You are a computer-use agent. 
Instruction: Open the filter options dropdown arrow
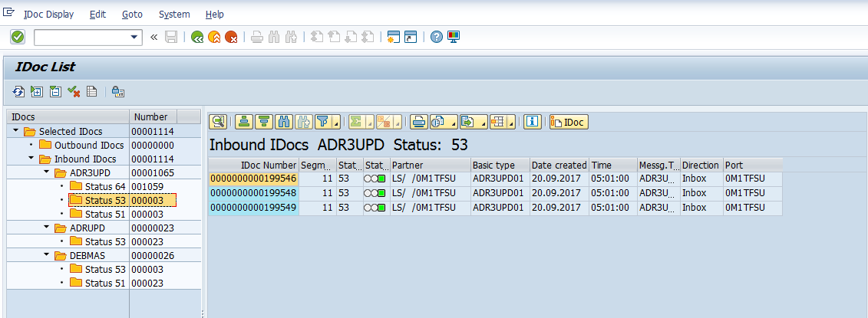pyautogui.click(x=337, y=124)
